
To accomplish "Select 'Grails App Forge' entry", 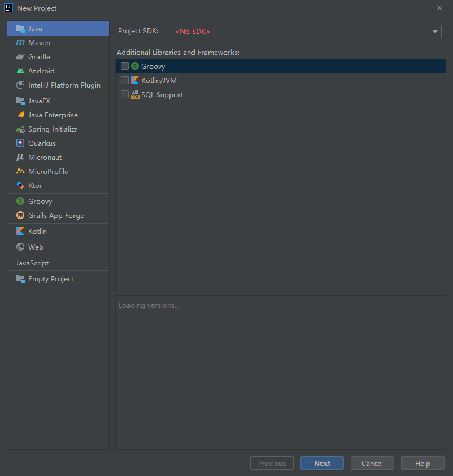I will 58,216.
